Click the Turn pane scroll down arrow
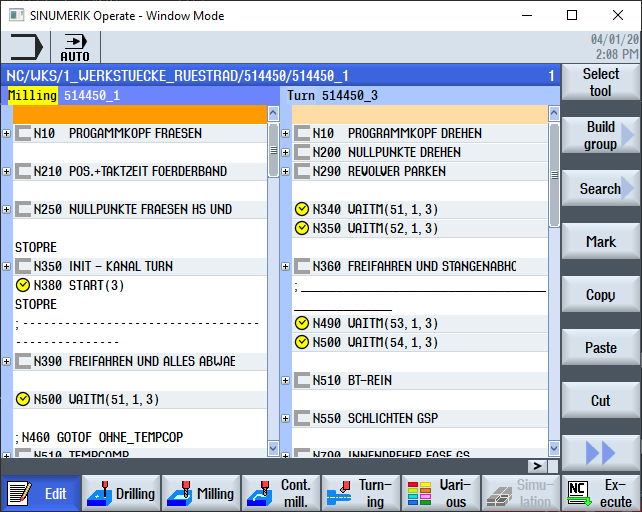Image resolution: width=642 pixels, height=512 pixels. pyautogui.click(x=554, y=448)
